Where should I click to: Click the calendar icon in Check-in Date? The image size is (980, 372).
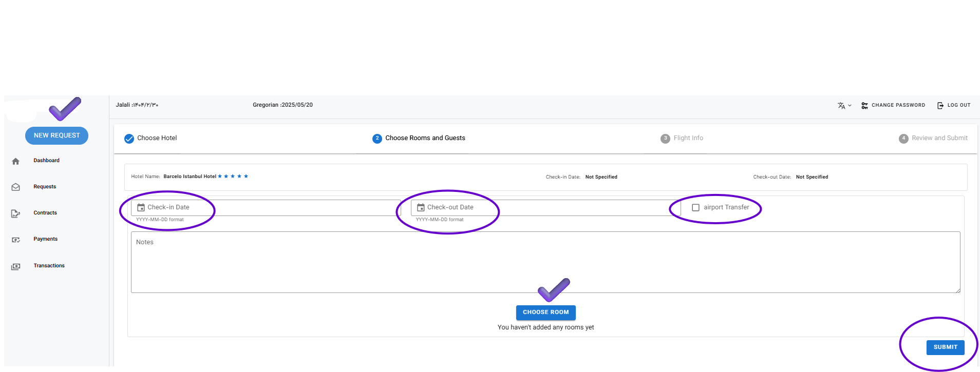coord(141,207)
